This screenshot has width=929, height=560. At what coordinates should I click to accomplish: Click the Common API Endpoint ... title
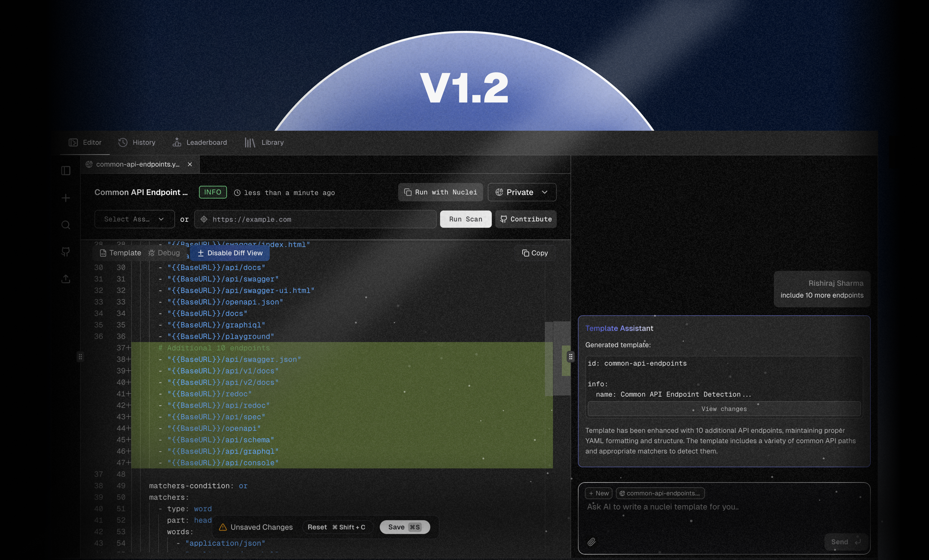pyautogui.click(x=141, y=192)
